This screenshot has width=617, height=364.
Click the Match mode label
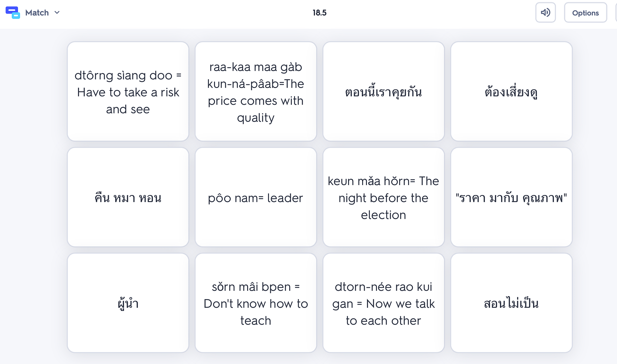pos(37,13)
